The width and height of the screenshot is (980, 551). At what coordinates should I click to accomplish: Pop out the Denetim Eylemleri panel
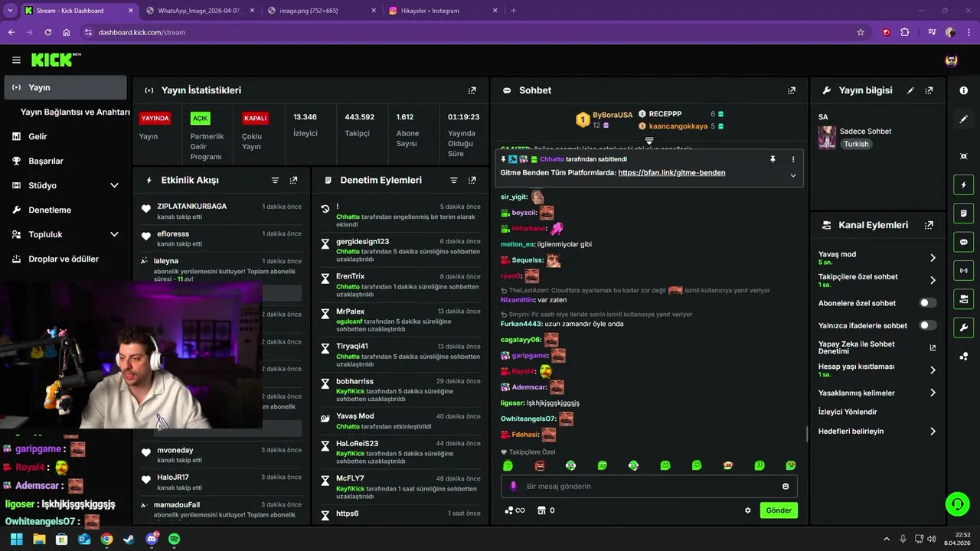472,181
